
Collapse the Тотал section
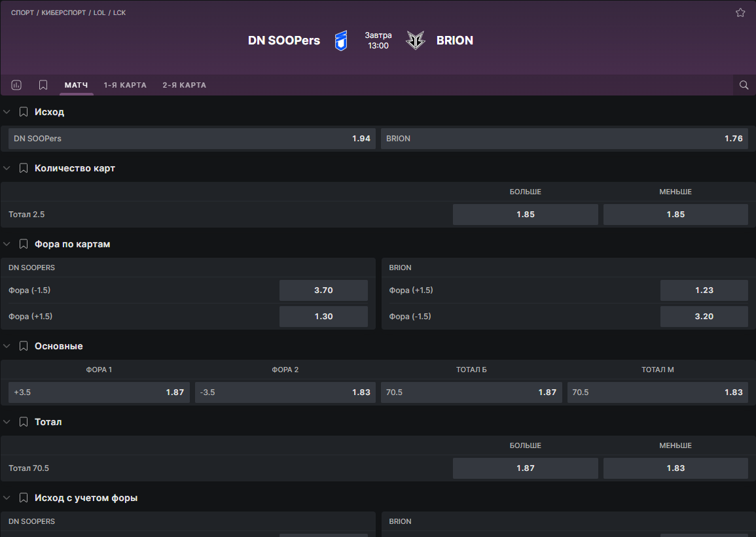pyautogui.click(x=7, y=422)
